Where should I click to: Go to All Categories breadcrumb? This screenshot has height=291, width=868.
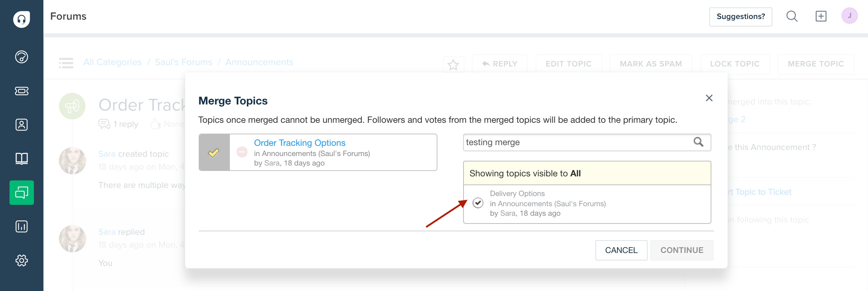[x=113, y=62]
